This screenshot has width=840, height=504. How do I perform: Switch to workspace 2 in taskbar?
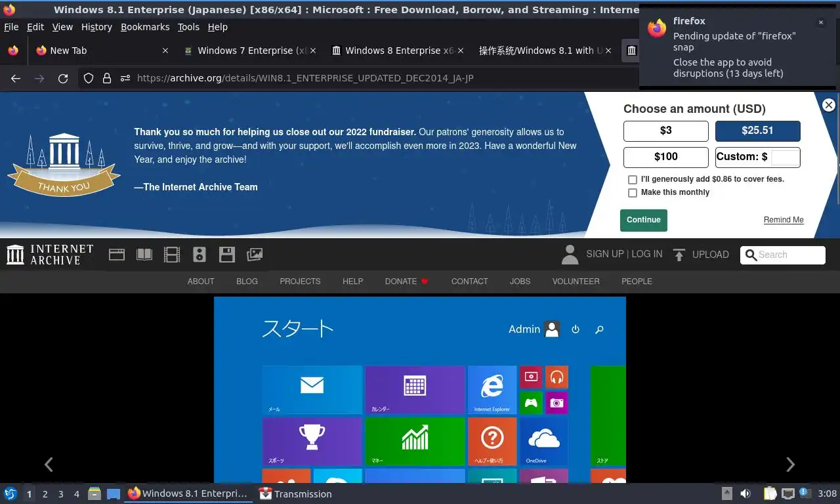(x=45, y=493)
